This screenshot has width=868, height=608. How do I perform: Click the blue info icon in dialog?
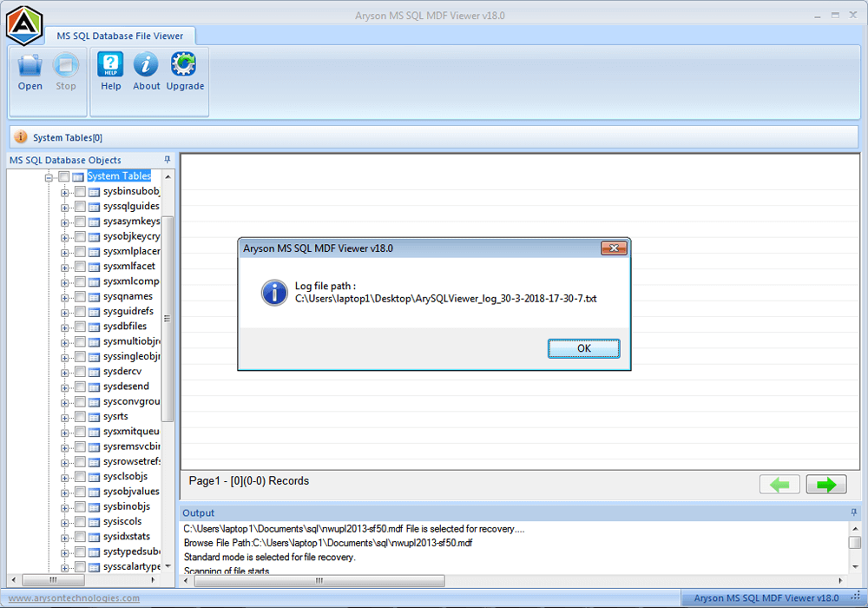pyautogui.click(x=274, y=293)
